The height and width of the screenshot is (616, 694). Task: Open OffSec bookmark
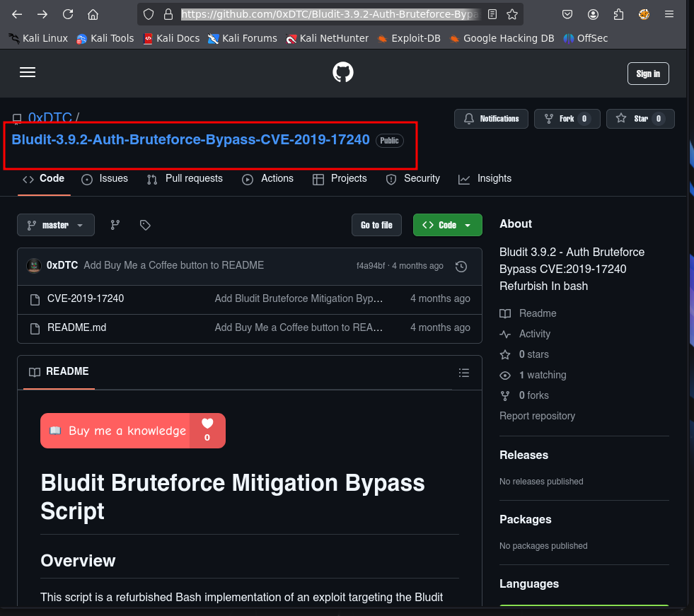(x=586, y=38)
